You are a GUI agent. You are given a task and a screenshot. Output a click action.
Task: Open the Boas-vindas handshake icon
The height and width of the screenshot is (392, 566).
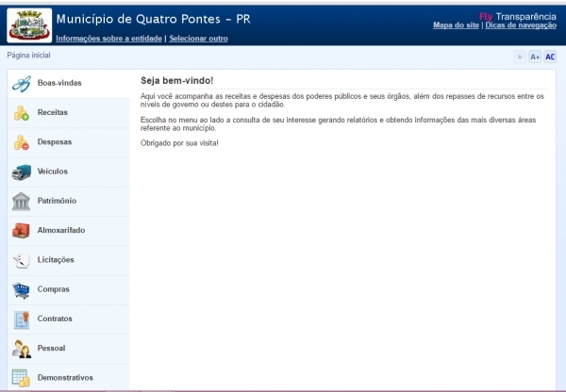[x=21, y=84]
